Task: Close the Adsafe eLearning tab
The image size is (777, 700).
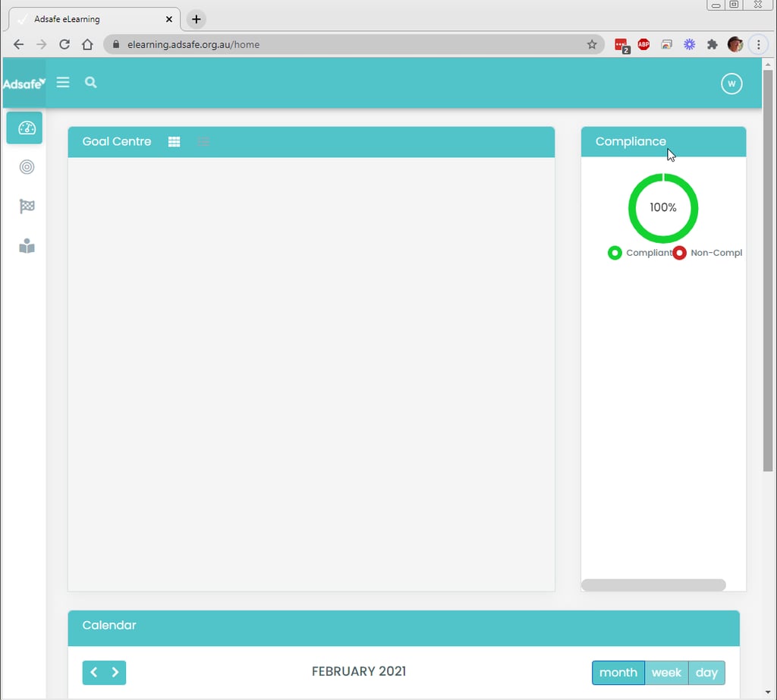Action: click(169, 19)
